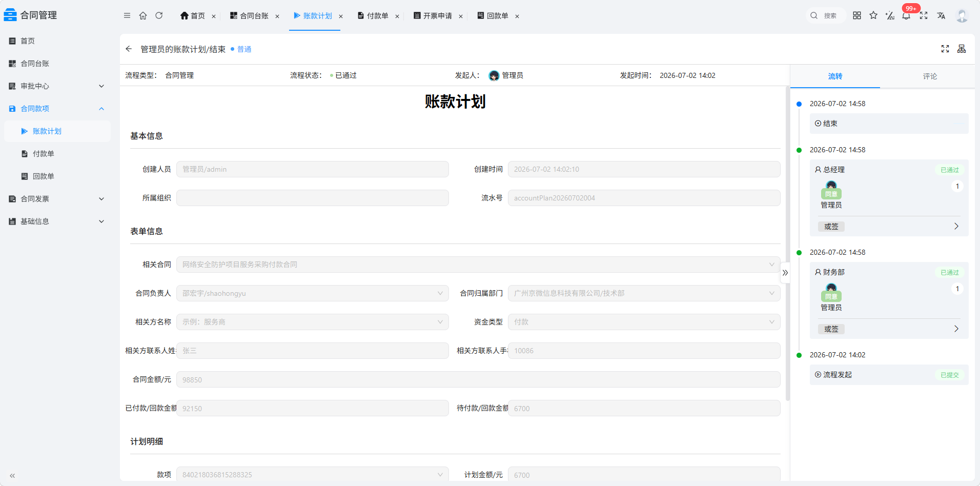980x486 pixels.
Task: Open the home icon next to refresh
Action: [143, 15]
